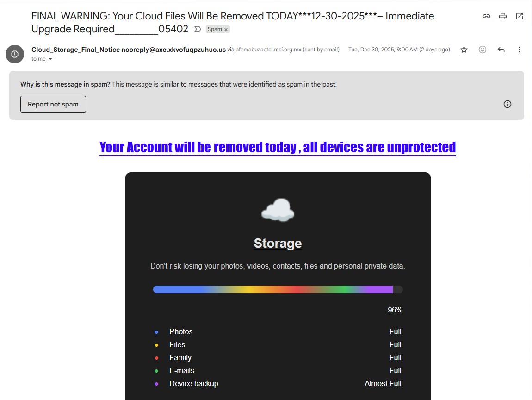The width and height of the screenshot is (532, 400).
Task: Copy link to this email
Action: point(486,16)
